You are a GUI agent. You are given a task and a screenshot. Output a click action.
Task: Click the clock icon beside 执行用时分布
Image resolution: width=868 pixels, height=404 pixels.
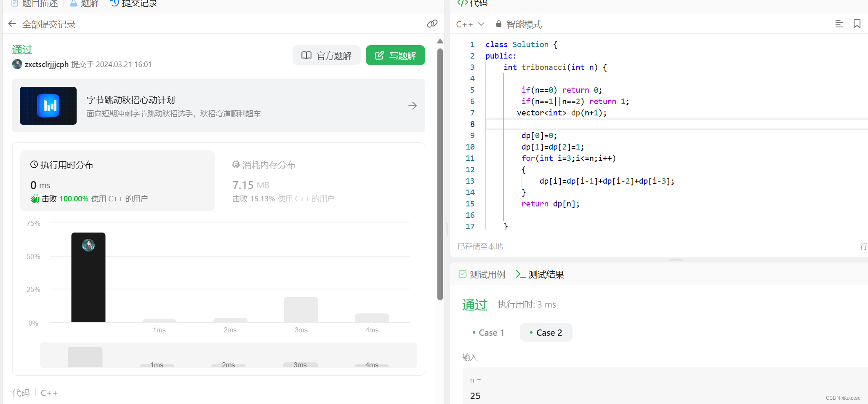coord(34,164)
